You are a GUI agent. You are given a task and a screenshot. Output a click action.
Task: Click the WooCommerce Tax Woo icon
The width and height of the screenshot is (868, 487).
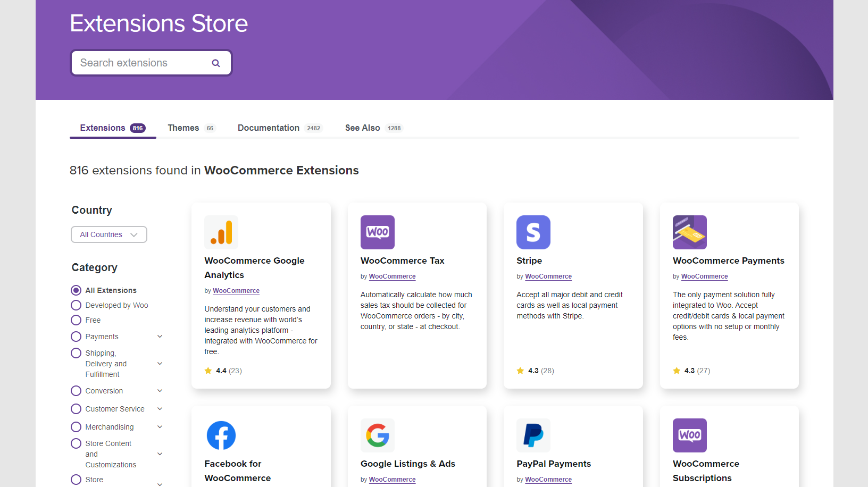tap(377, 232)
